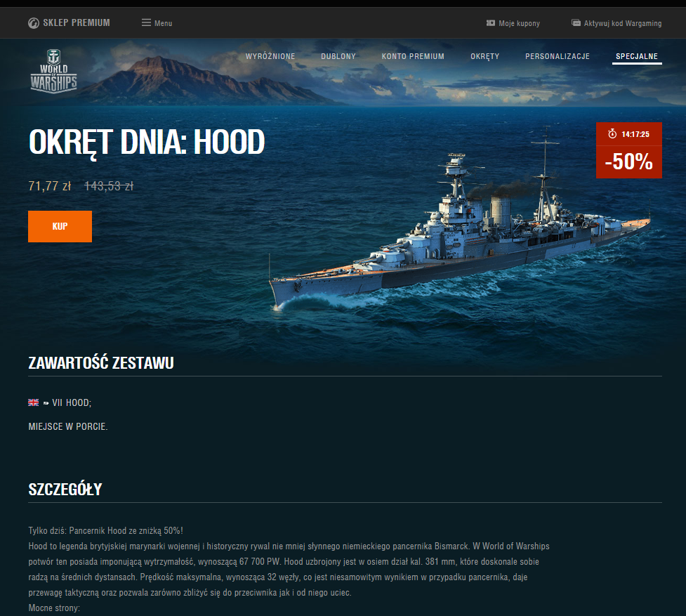
Task: Go to Konto Premium section
Action: point(413,56)
